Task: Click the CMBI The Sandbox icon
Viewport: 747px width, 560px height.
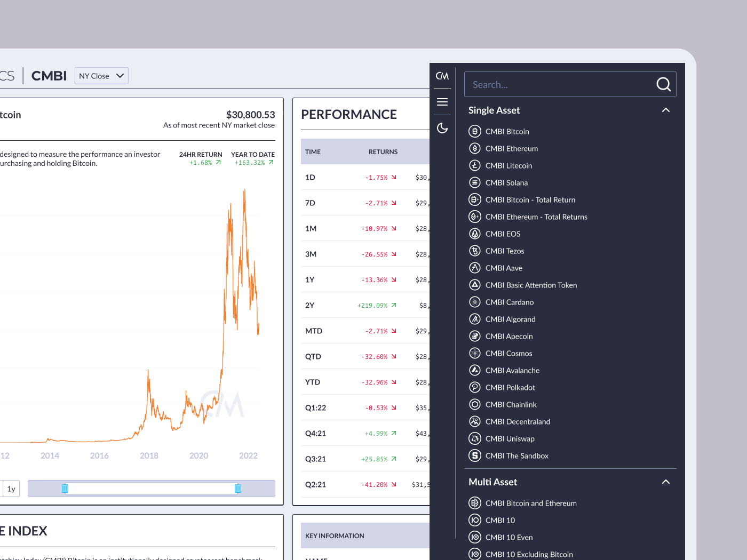Action: [475, 455]
